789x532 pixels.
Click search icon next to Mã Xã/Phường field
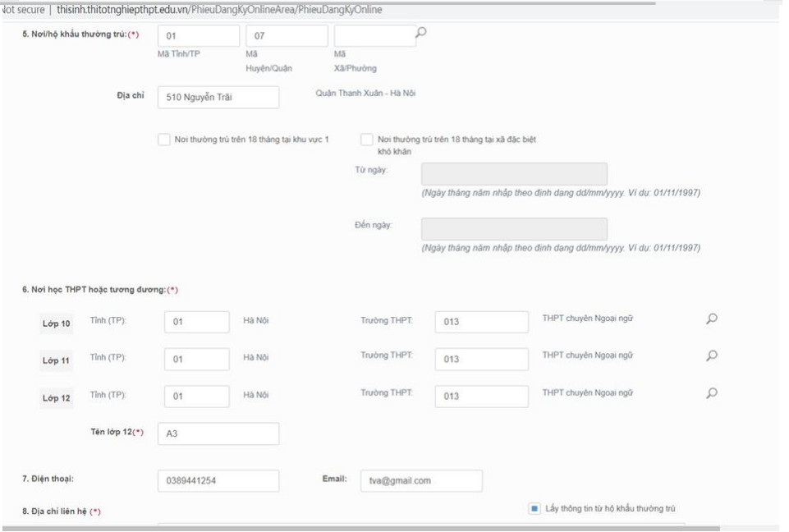tap(422, 33)
